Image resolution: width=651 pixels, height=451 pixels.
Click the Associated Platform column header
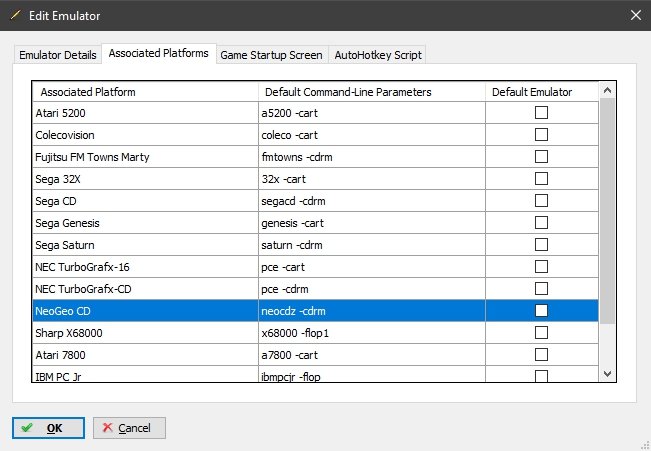pyautogui.click(x=145, y=92)
